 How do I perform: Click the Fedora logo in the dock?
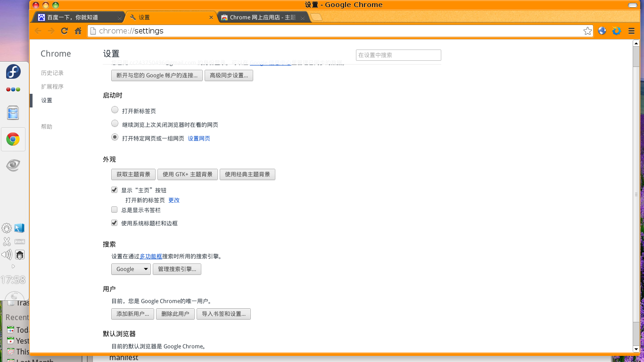13,72
